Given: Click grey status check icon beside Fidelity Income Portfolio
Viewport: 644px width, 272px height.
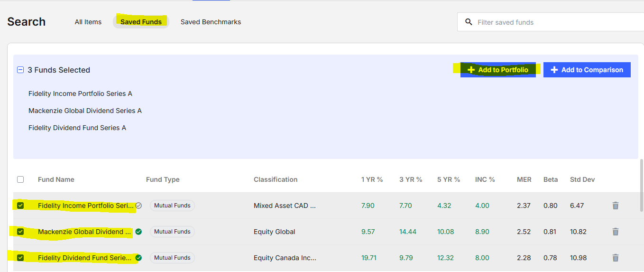Looking at the screenshot, I should pos(138,206).
